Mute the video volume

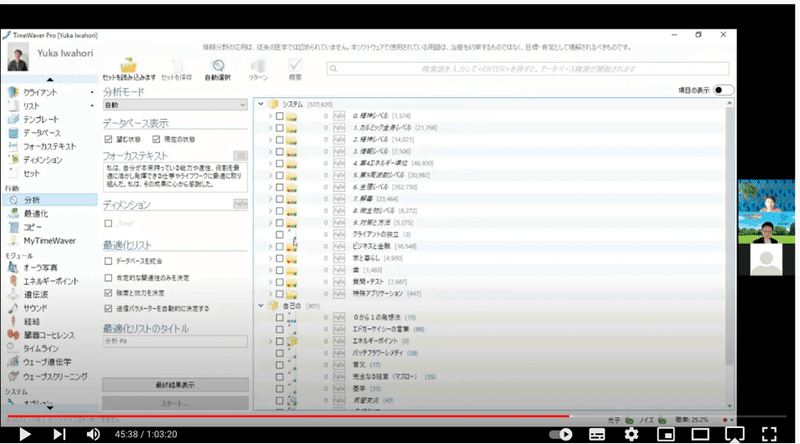(93, 434)
